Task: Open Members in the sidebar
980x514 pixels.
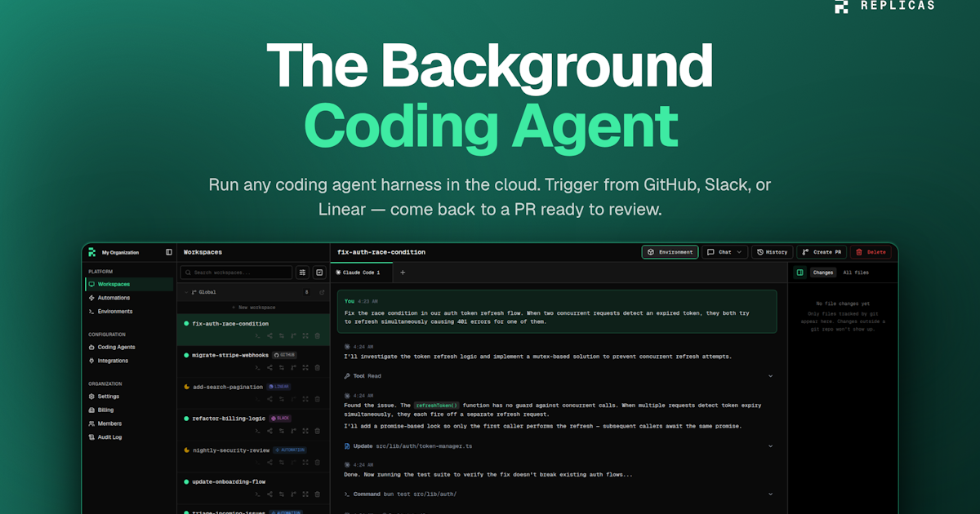Action: coord(129,423)
